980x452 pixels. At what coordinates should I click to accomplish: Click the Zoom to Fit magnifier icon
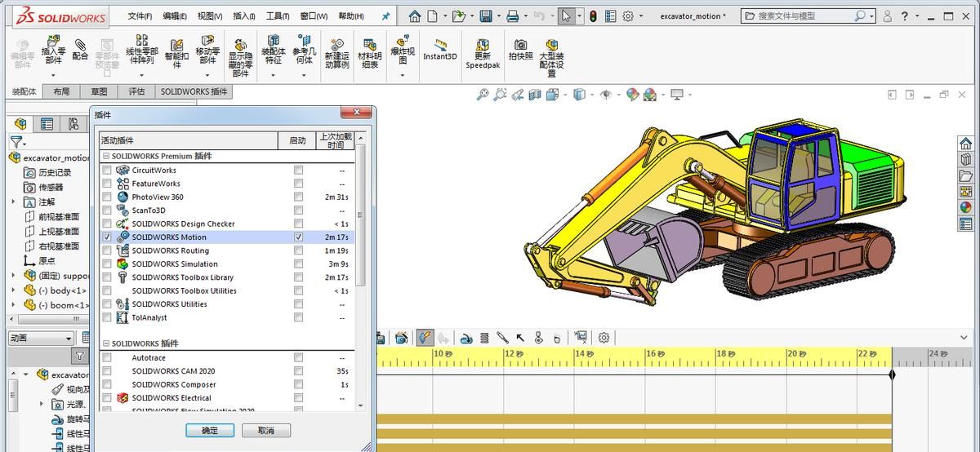tap(483, 95)
